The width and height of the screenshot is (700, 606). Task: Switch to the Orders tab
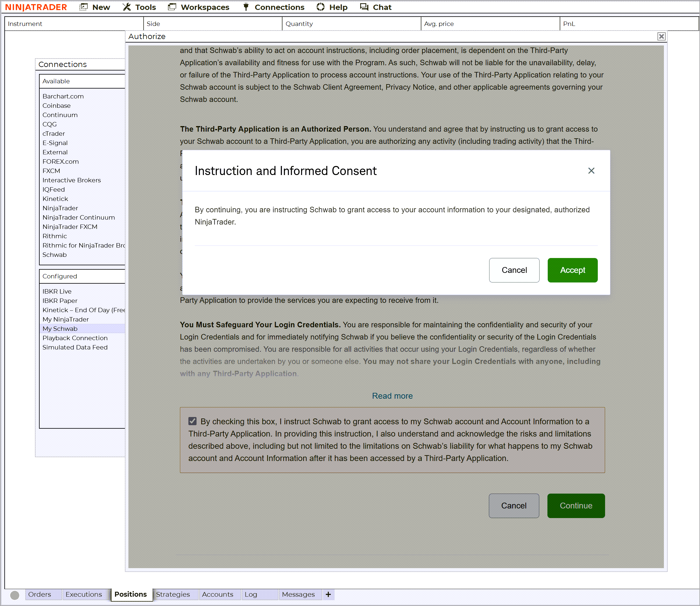(x=40, y=594)
